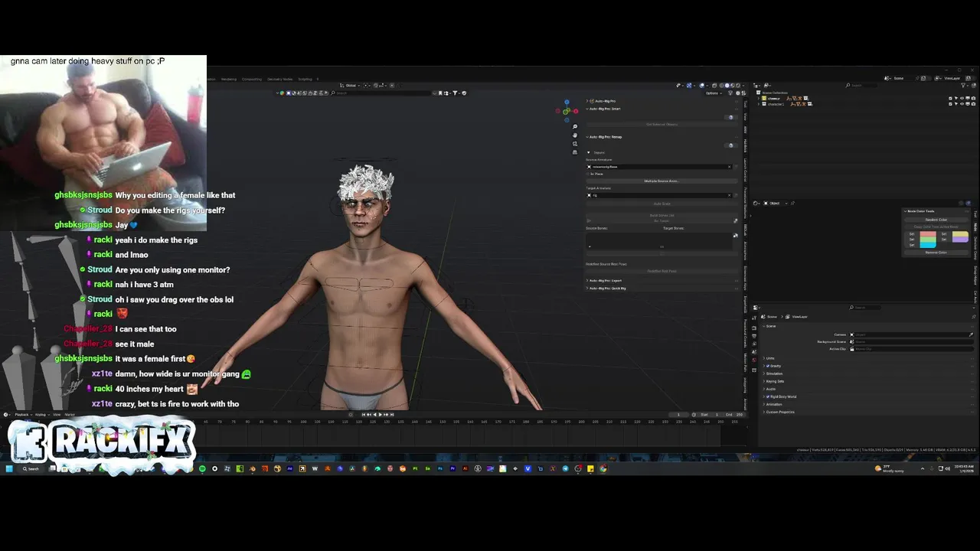
Task: Click the viewport zoom magnifier gizmo
Action: 575,126
